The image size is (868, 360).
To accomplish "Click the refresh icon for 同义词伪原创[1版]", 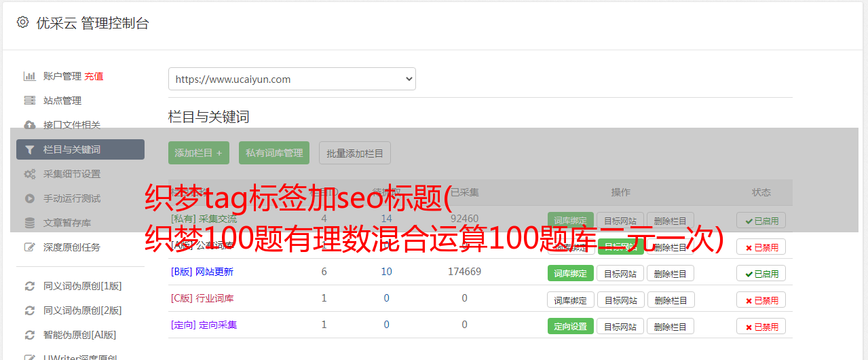I will point(29,286).
